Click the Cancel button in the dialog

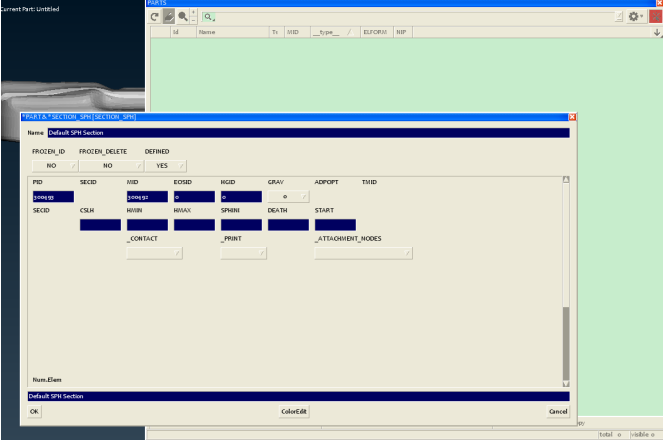click(558, 411)
